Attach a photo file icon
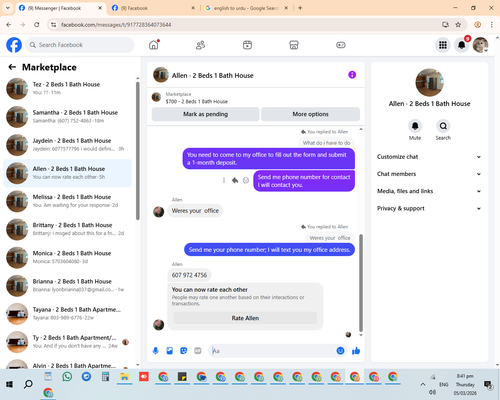The image size is (500, 400). point(170,351)
